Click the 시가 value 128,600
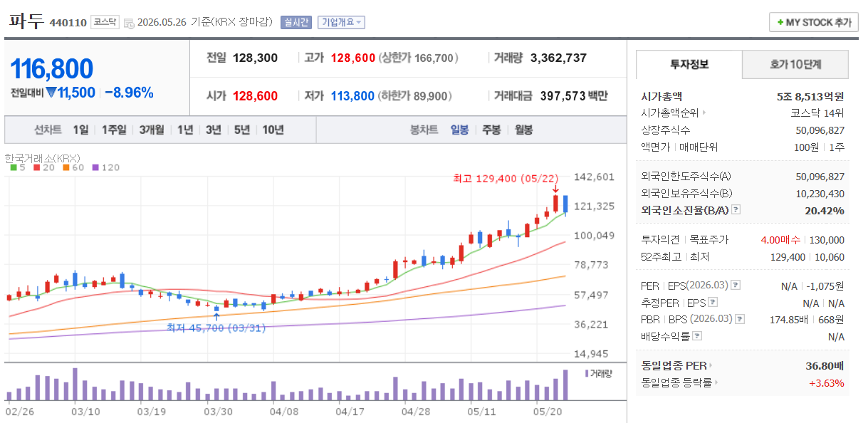The width and height of the screenshot is (868, 423). (x=256, y=95)
